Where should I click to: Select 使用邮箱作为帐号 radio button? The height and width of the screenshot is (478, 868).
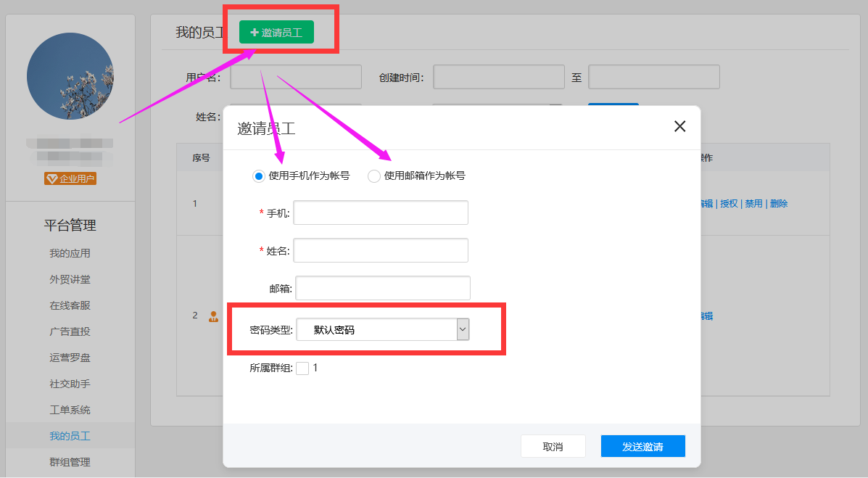point(373,176)
